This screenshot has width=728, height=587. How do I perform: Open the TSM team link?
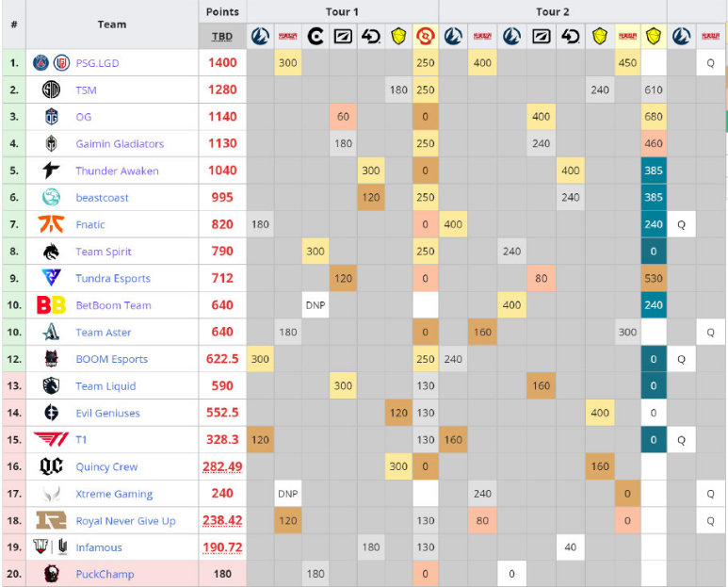coord(87,90)
